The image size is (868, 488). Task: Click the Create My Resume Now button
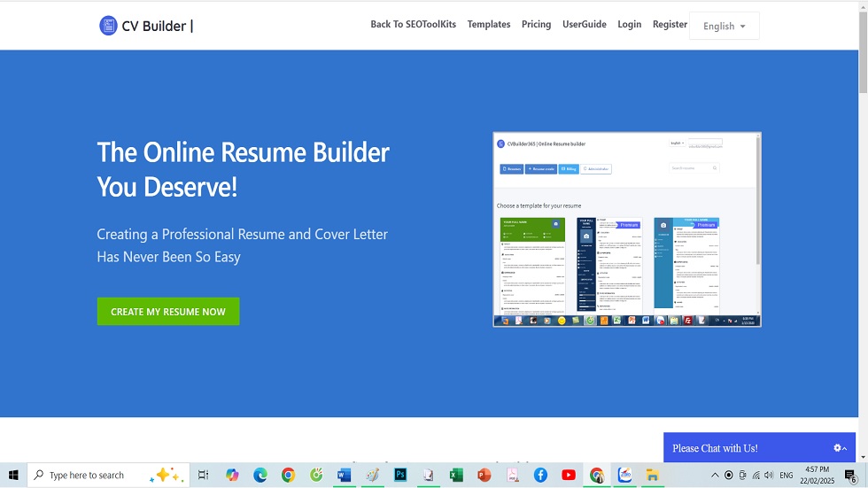[168, 312]
